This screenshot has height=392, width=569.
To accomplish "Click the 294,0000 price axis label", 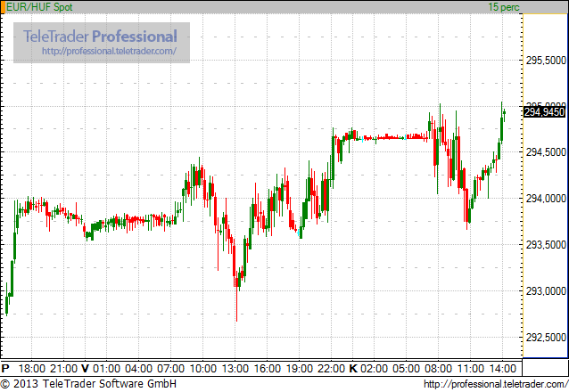I will [546, 199].
